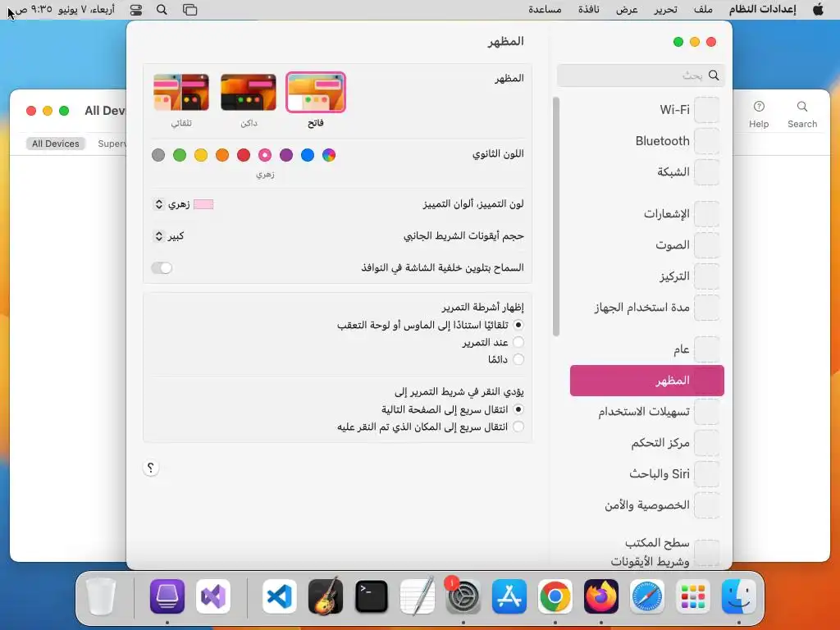The height and width of the screenshot is (630, 840).
Task: Launch Safari from the Dock
Action: point(646,596)
